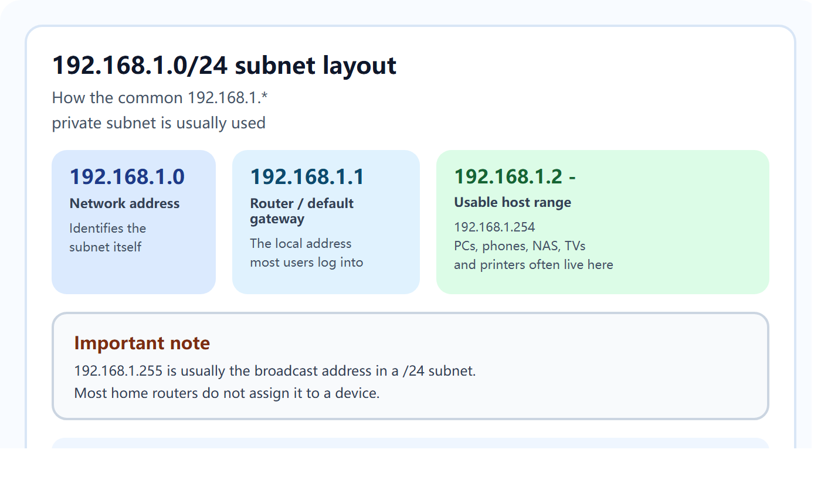The width and height of the screenshot is (821, 504).
Task: Click the '192.168.1.0/24 subnet layout' heading
Action: 224,65
